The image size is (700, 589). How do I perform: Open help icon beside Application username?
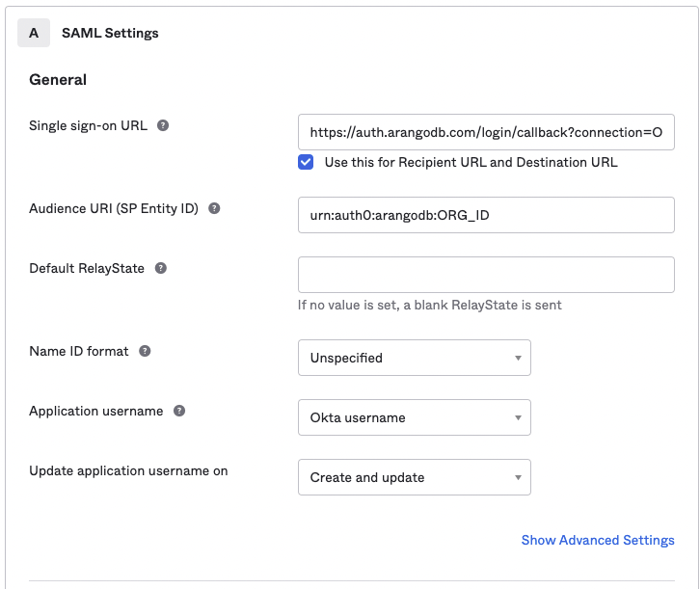179,411
